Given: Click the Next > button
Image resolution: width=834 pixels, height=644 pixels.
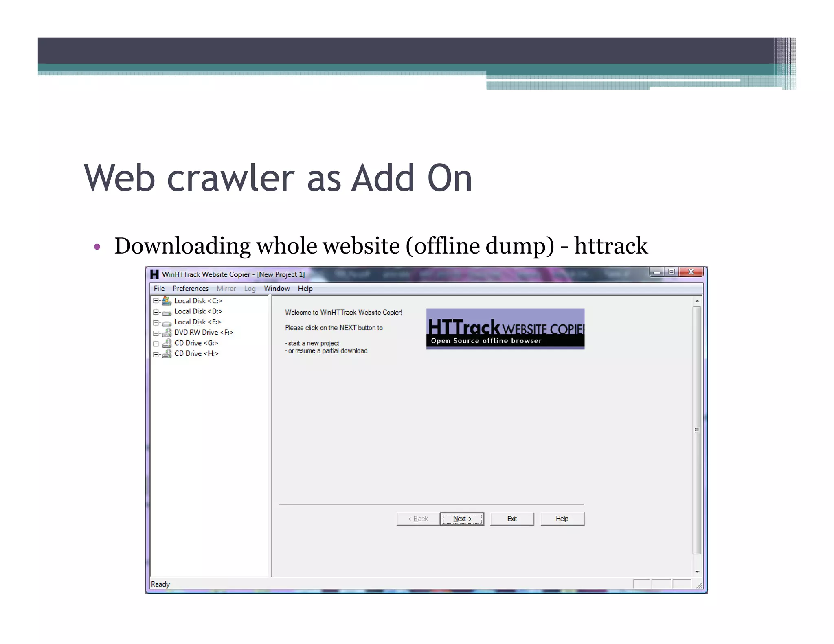Looking at the screenshot, I should point(462,519).
